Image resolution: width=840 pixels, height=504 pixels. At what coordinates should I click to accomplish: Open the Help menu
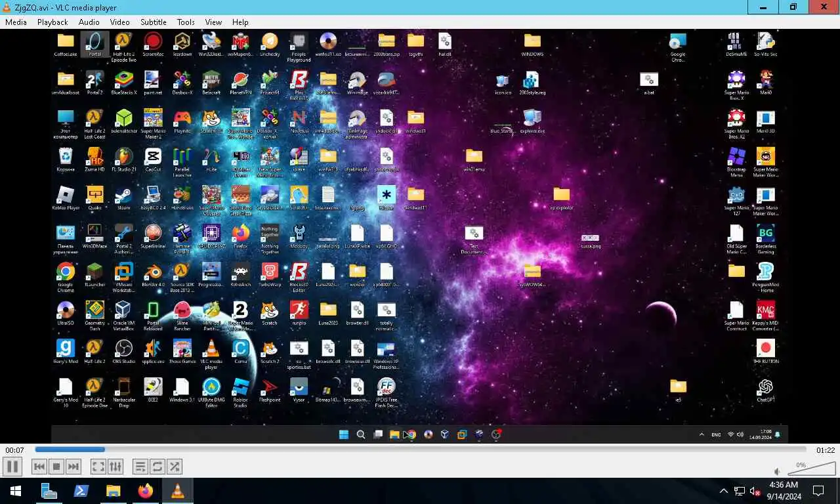pos(240,22)
